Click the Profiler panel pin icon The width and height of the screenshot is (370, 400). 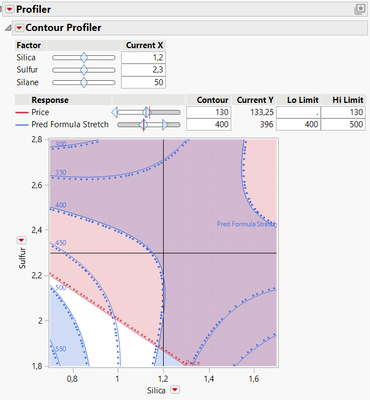click(x=360, y=9)
